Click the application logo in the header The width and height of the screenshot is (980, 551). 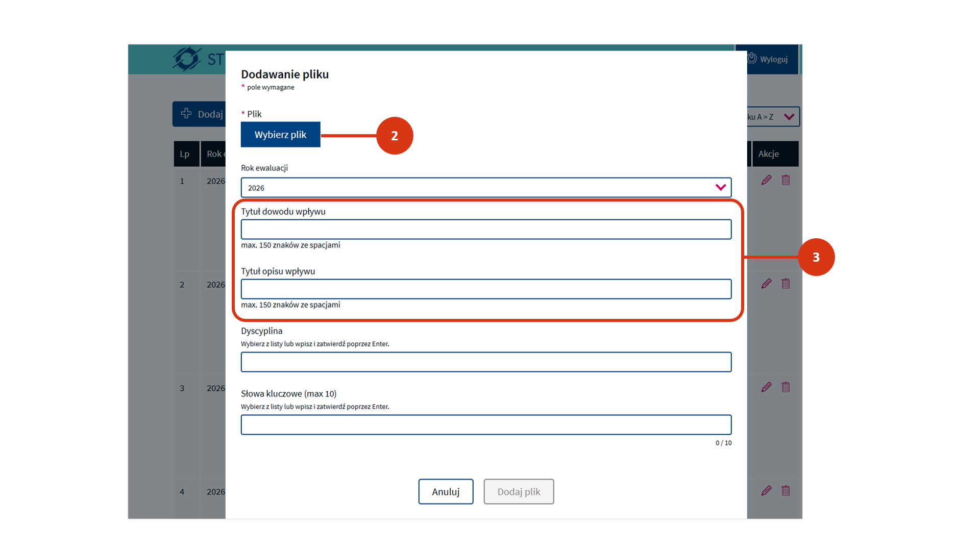[x=187, y=59]
